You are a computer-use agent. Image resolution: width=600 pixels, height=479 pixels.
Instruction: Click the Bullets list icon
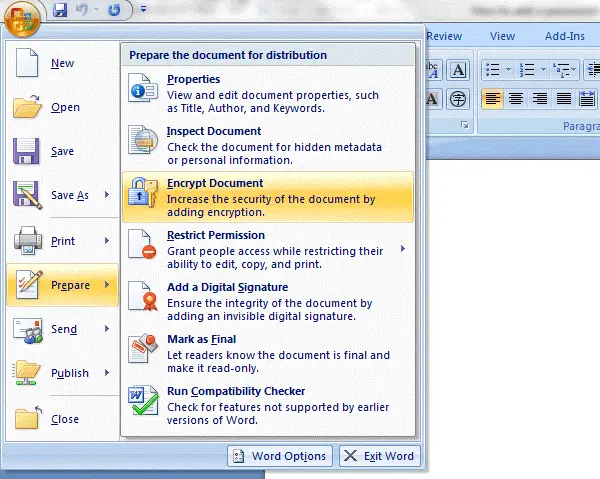492,70
